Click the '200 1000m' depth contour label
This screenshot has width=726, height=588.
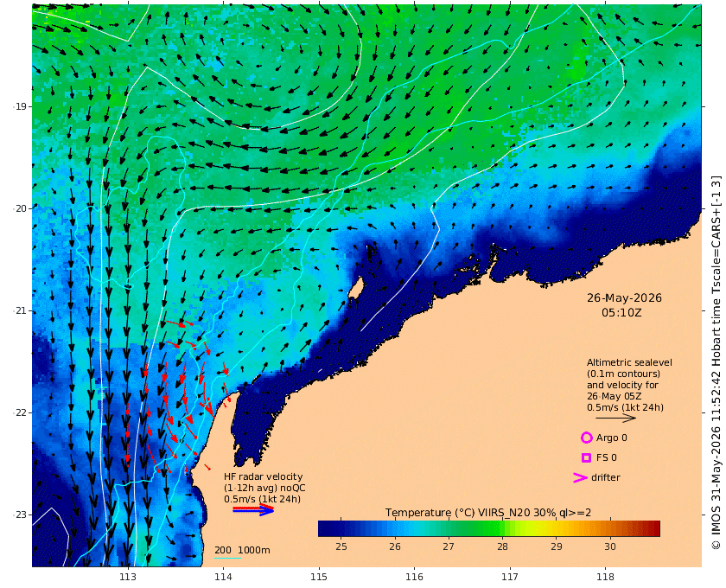coord(242,550)
